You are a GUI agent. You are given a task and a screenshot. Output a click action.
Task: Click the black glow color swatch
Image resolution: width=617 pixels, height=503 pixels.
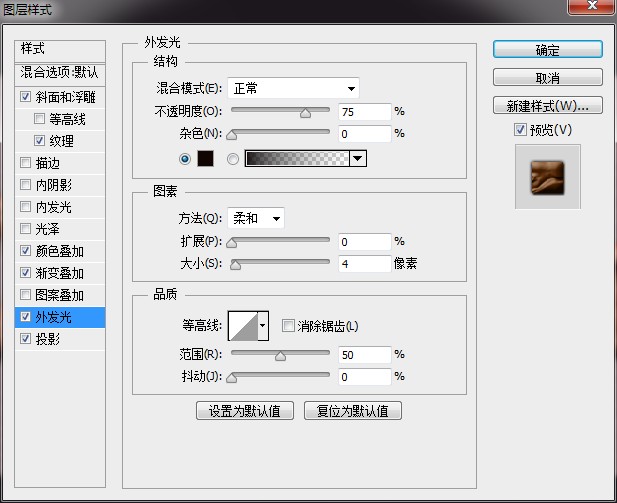click(205, 159)
